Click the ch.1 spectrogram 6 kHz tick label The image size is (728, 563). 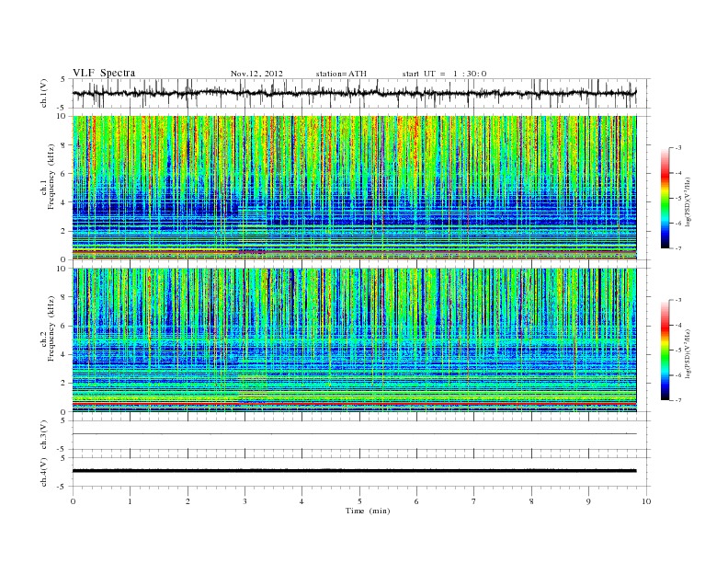[64, 174]
